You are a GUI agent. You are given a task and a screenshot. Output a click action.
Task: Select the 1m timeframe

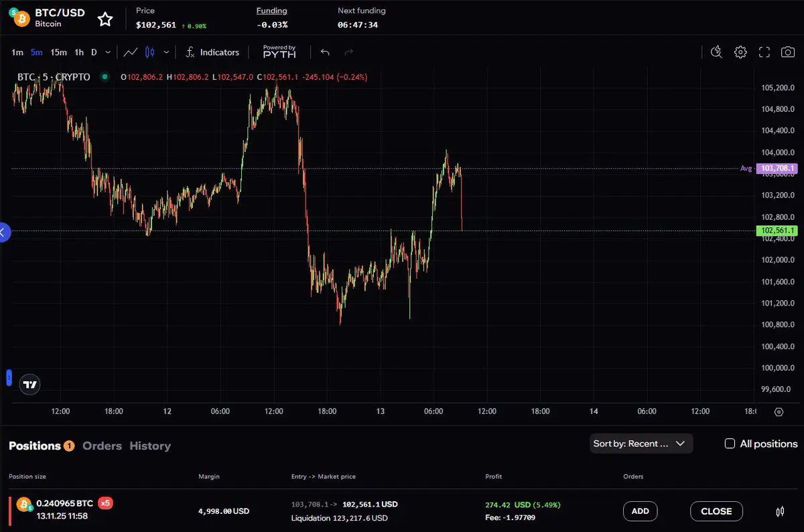click(17, 52)
